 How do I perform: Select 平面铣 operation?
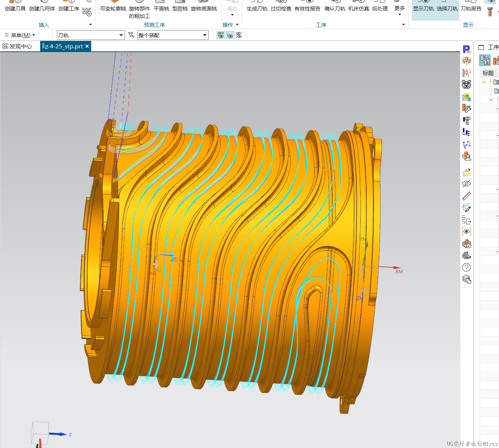point(161,6)
